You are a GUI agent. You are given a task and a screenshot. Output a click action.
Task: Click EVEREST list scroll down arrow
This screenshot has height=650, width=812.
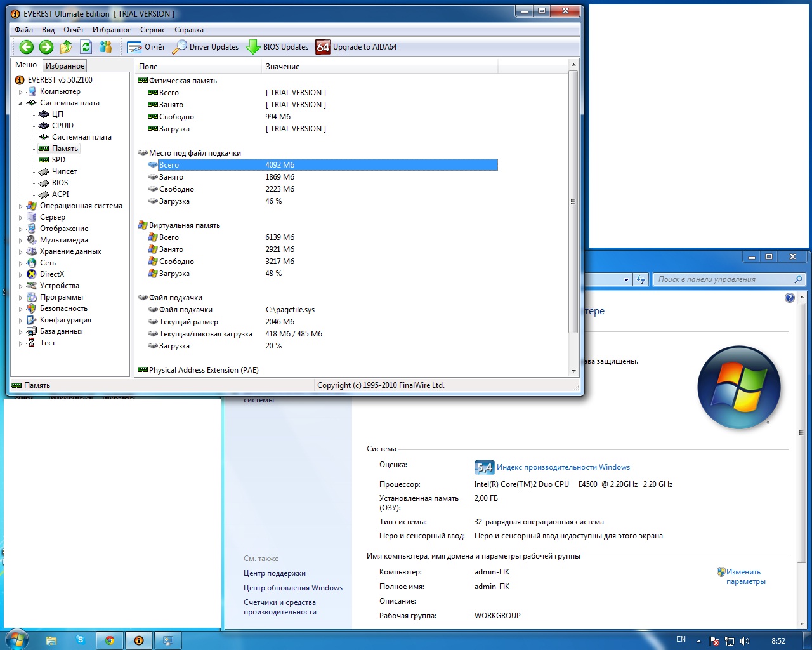(x=573, y=371)
